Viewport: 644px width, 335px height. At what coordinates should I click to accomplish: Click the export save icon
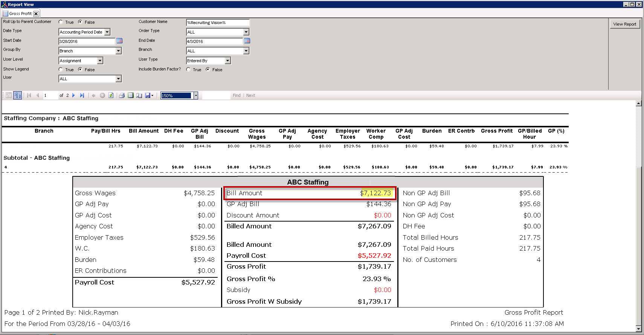[x=148, y=96]
